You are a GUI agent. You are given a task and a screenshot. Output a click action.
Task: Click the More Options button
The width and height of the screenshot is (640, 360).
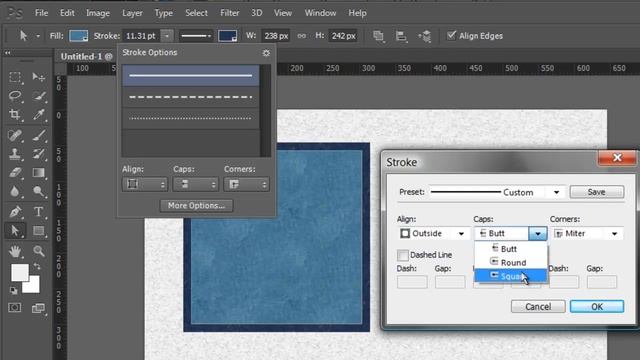196,206
